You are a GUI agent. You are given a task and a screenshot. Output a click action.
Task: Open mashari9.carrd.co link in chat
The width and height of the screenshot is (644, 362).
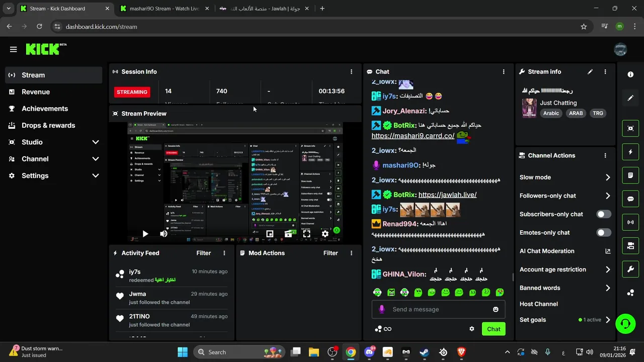[x=413, y=136]
